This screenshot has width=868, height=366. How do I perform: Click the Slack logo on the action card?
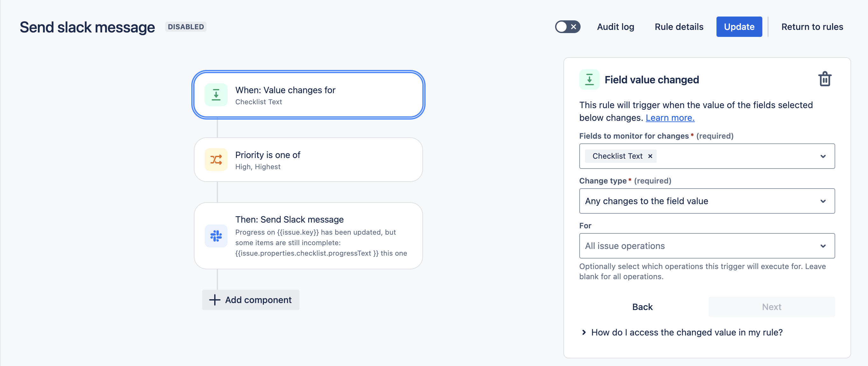(216, 236)
